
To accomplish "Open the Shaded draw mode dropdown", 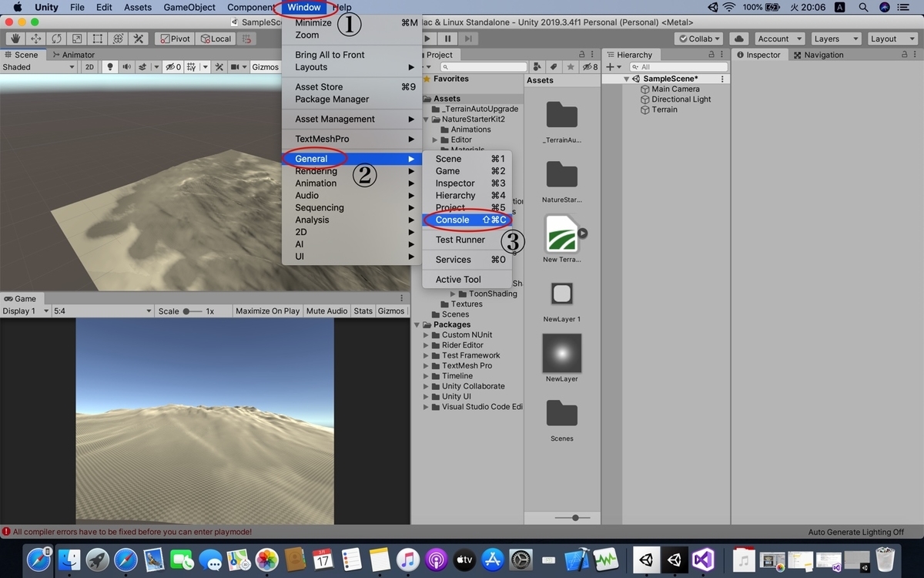I will (x=38, y=67).
